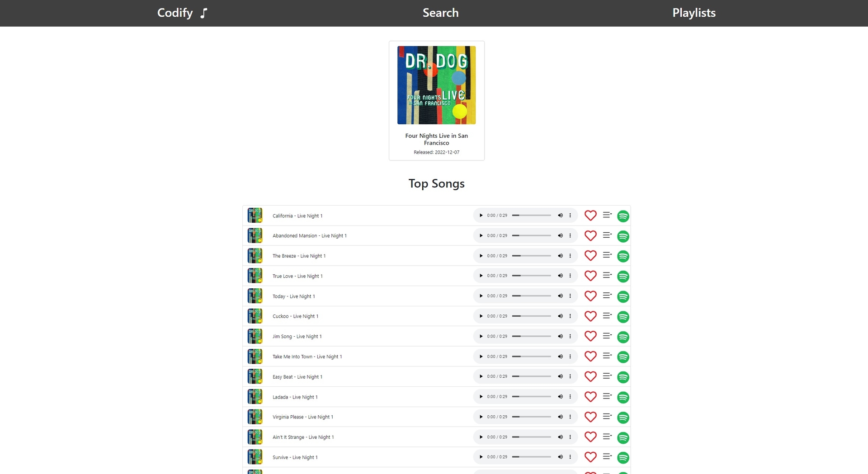868x474 pixels.
Task: Play the Easy Beat preview
Action: (481, 376)
